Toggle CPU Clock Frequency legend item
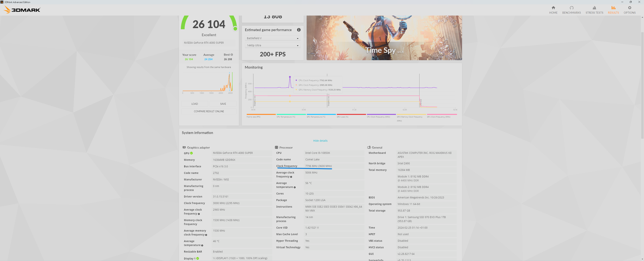This screenshot has width=644, height=261. click(x=381, y=116)
